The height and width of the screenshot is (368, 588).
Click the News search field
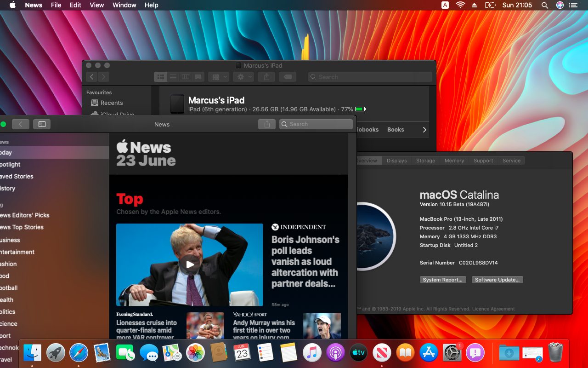click(x=316, y=124)
